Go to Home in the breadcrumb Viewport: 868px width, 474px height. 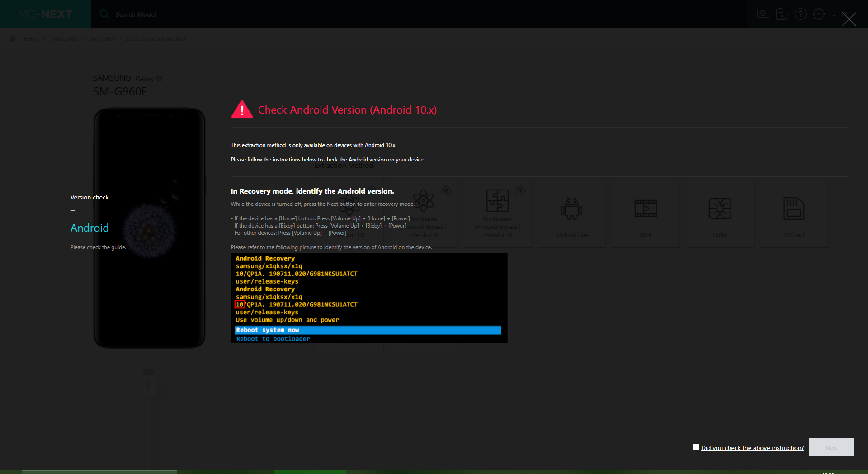coord(31,39)
